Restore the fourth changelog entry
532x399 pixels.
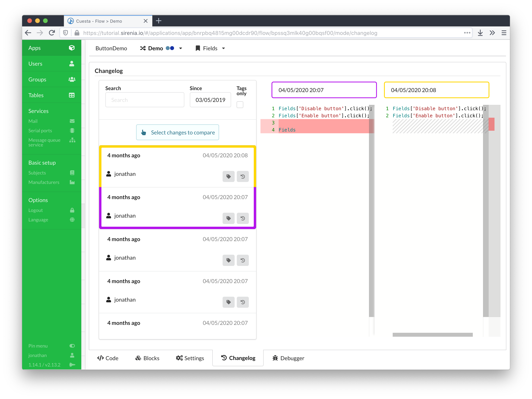pyautogui.click(x=243, y=302)
